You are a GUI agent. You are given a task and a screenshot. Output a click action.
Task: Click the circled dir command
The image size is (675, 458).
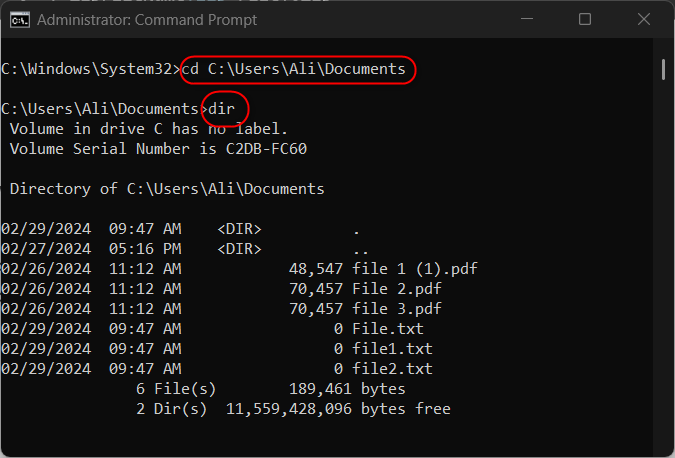click(x=223, y=109)
